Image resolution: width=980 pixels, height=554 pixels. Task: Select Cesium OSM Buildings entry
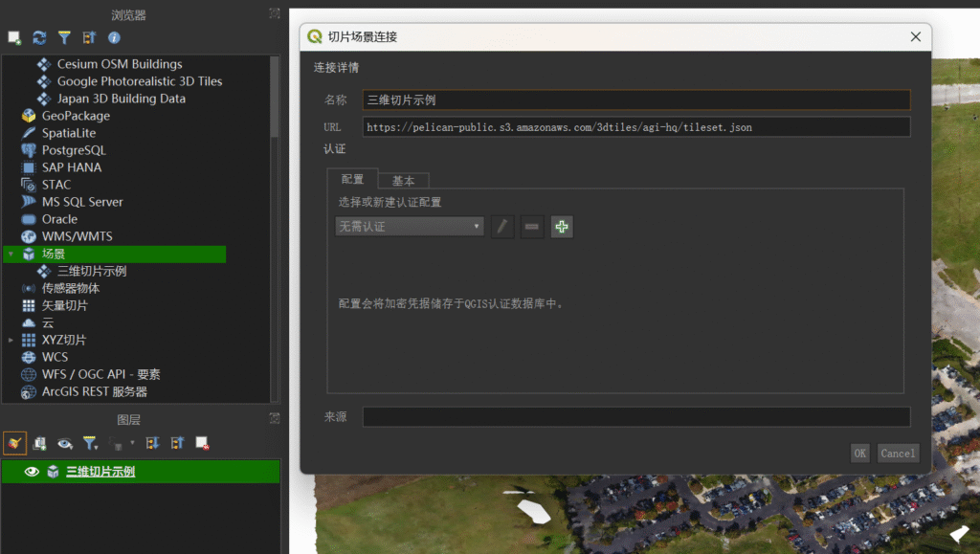coord(120,64)
